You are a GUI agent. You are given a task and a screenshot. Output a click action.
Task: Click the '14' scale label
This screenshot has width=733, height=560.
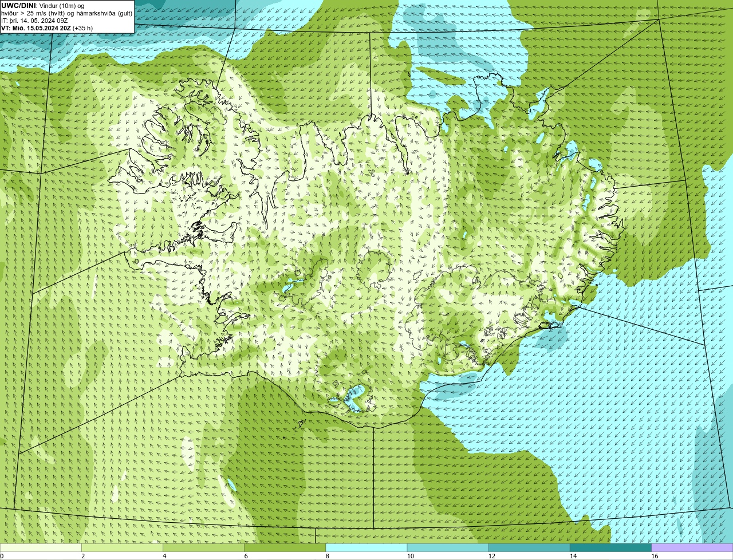(x=573, y=556)
